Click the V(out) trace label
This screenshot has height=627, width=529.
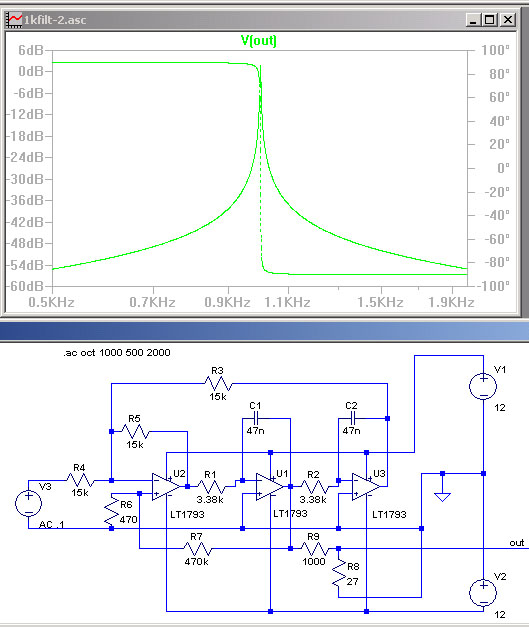pos(259,40)
